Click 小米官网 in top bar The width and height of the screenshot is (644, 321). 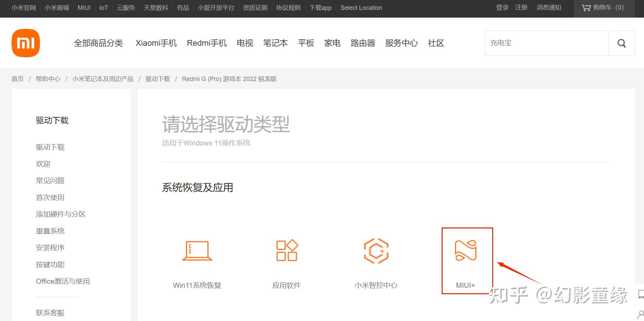click(24, 7)
